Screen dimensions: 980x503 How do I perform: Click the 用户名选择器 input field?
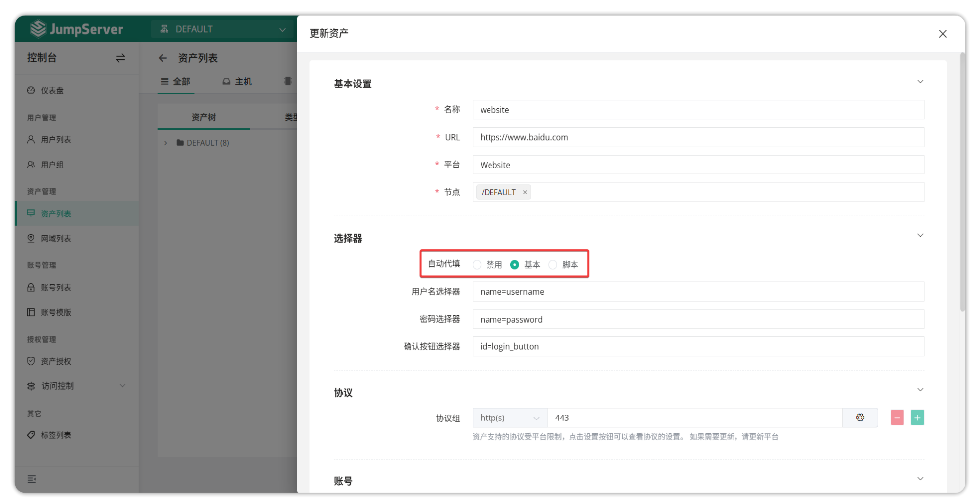(698, 292)
